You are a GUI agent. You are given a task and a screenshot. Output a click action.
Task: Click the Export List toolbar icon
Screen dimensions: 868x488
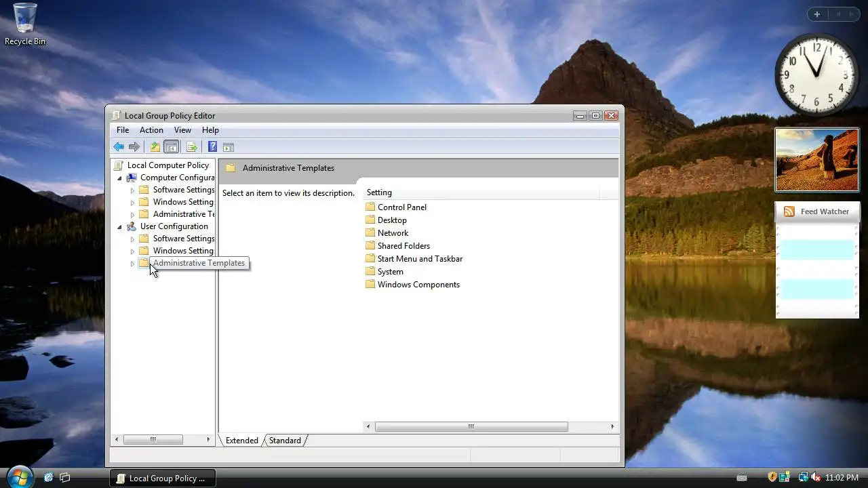point(192,147)
